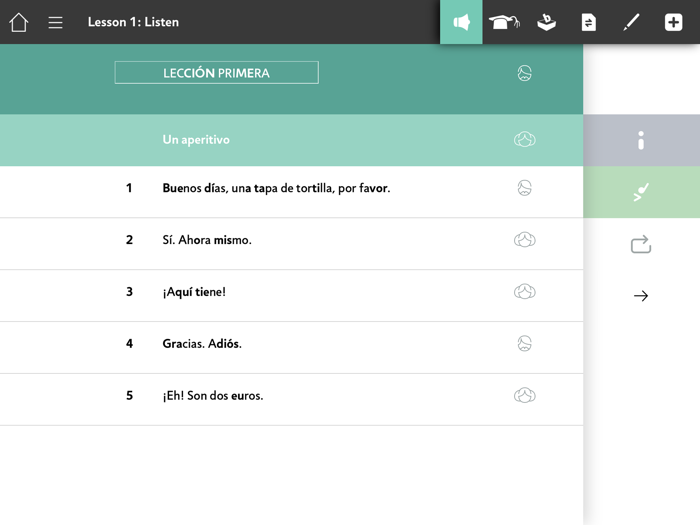Open the translation document icon

click(589, 22)
